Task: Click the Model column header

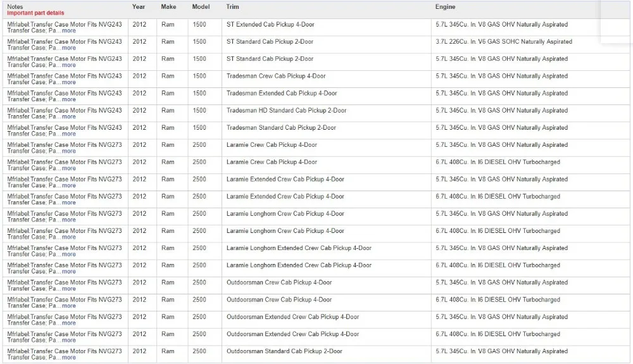Action: 201,7
